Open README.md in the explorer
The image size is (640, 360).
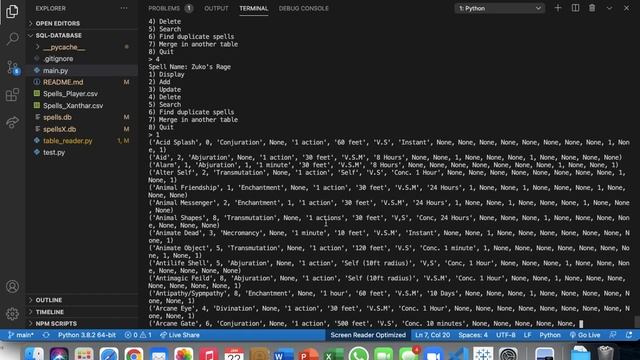click(63, 82)
